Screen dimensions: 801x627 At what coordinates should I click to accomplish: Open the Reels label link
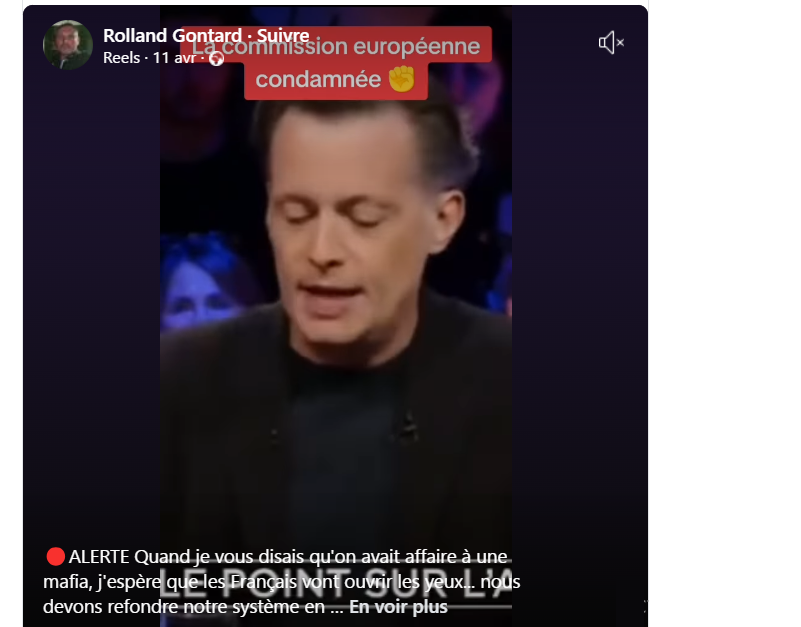click(x=122, y=58)
